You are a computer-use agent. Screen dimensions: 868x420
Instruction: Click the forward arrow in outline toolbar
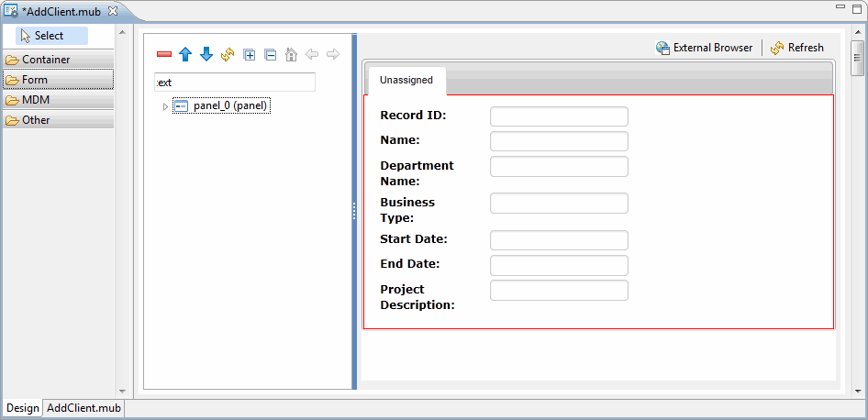333,54
